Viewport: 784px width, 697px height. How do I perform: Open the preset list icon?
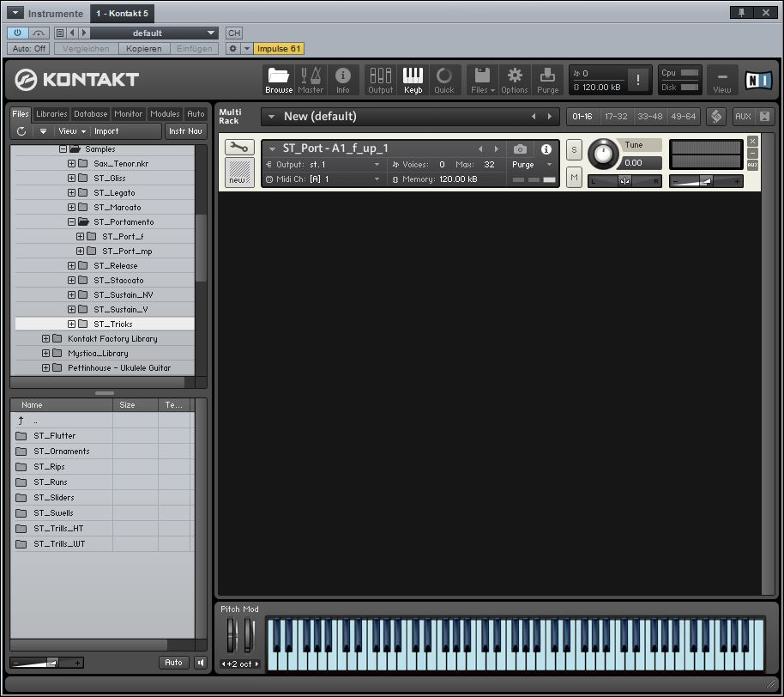60,33
